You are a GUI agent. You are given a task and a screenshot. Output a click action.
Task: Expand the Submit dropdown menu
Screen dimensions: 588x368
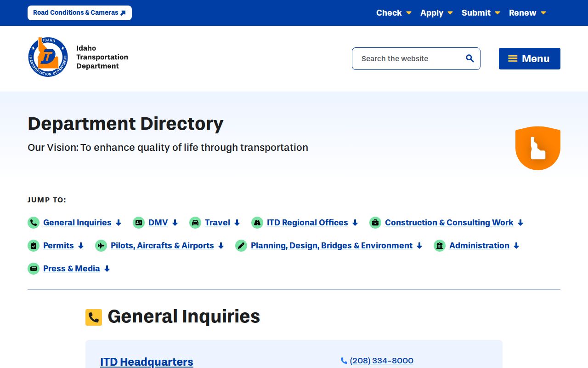[x=481, y=13]
